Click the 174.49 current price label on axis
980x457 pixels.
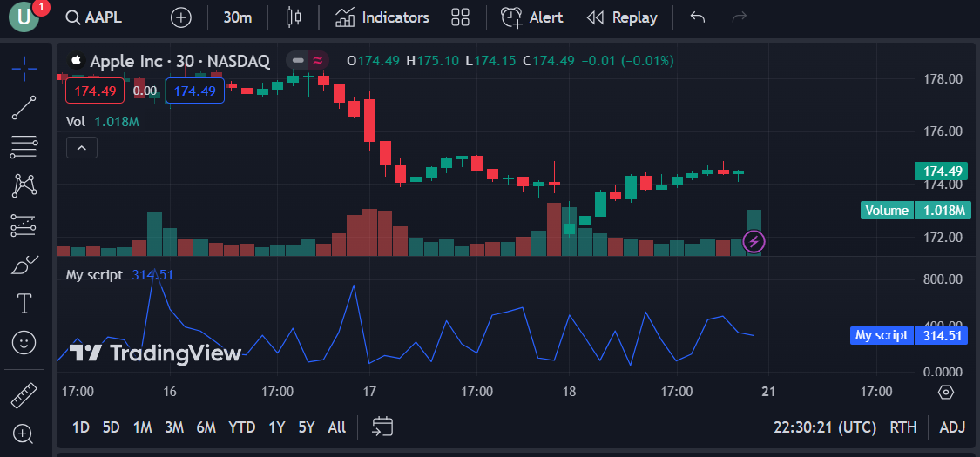942,171
